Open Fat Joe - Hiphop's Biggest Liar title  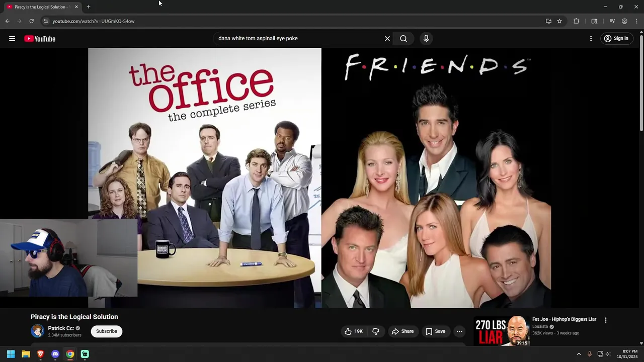point(564,319)
